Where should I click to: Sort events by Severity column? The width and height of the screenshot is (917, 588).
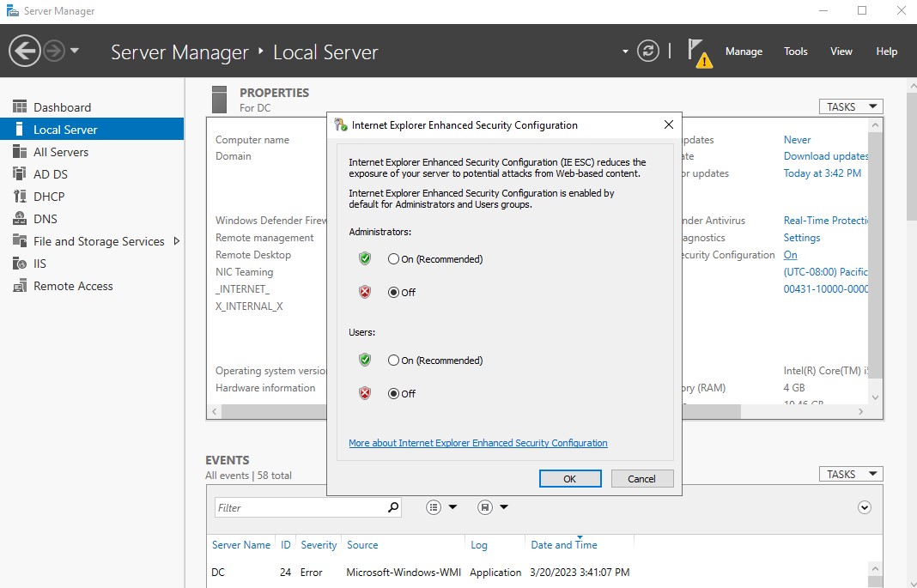click(x=319, y=545)
